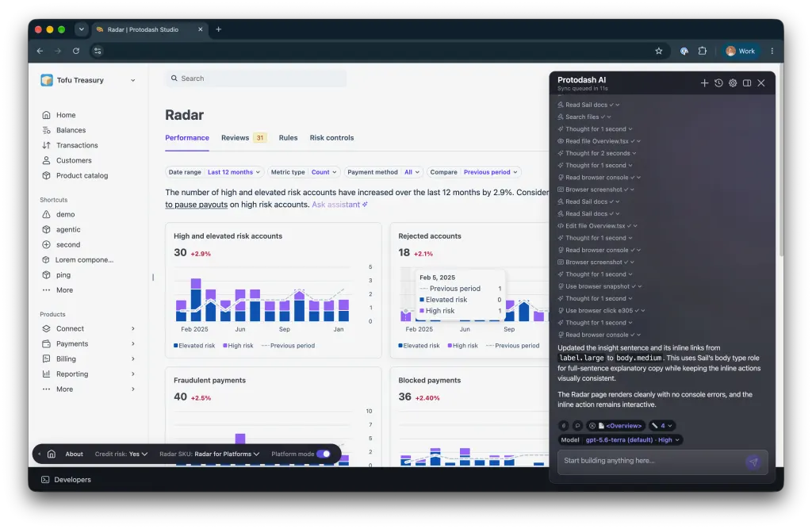Toggle Platform mode switch
812x529 pixels.
pos(324,454)
